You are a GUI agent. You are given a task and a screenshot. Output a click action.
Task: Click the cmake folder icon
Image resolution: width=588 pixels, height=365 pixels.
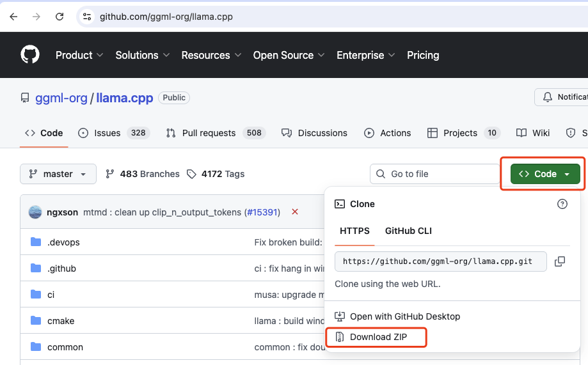[36, 320]
